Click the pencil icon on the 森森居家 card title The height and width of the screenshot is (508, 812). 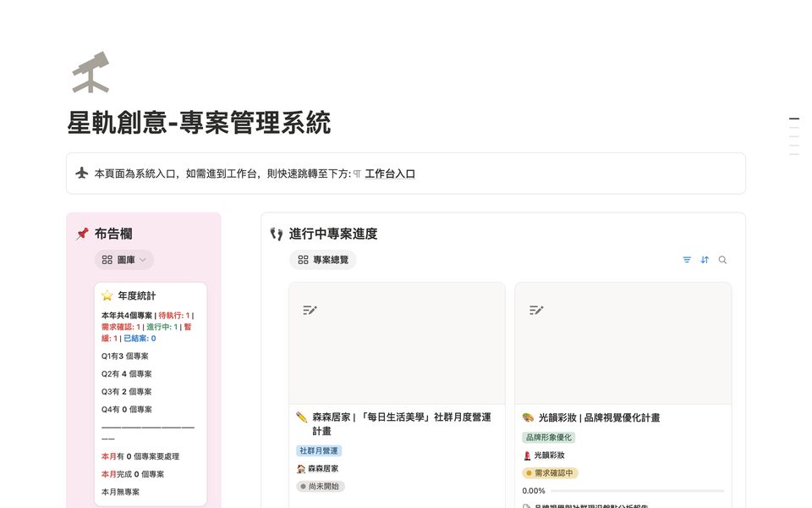tap(301, 417)
